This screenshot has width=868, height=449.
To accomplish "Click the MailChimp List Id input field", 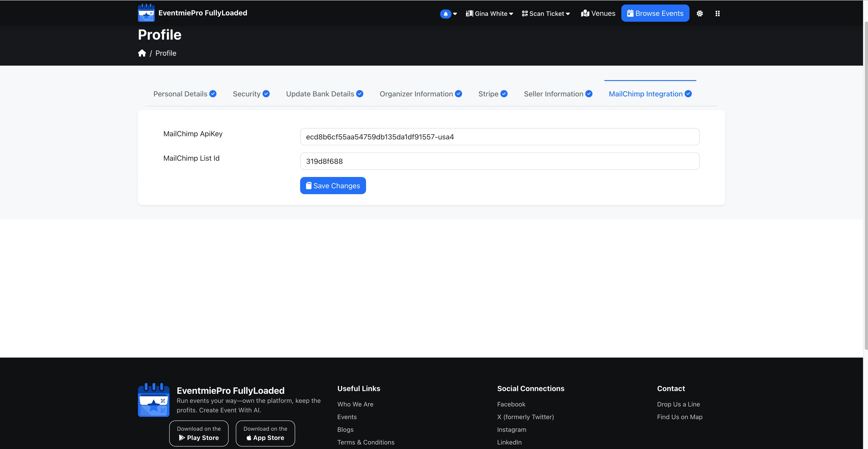I will tap(500, 161).
